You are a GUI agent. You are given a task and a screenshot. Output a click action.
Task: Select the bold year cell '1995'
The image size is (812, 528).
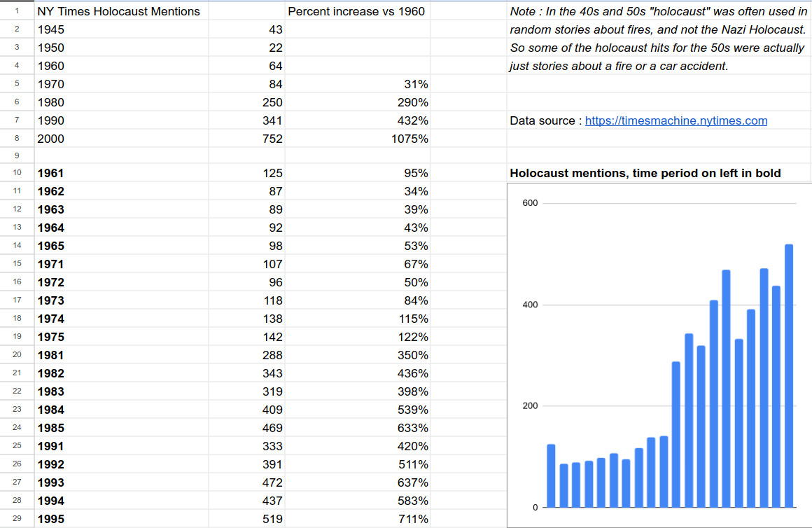(122, 519)
